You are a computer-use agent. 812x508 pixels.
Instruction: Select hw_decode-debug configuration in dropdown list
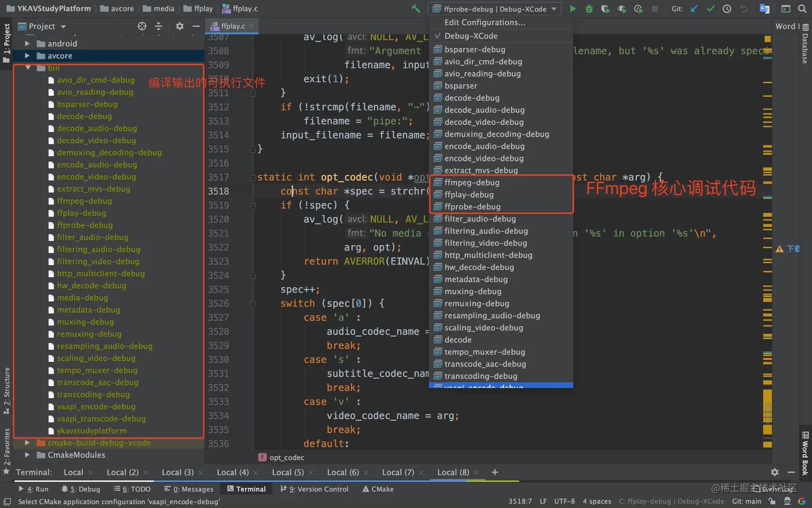coord(501,267)
